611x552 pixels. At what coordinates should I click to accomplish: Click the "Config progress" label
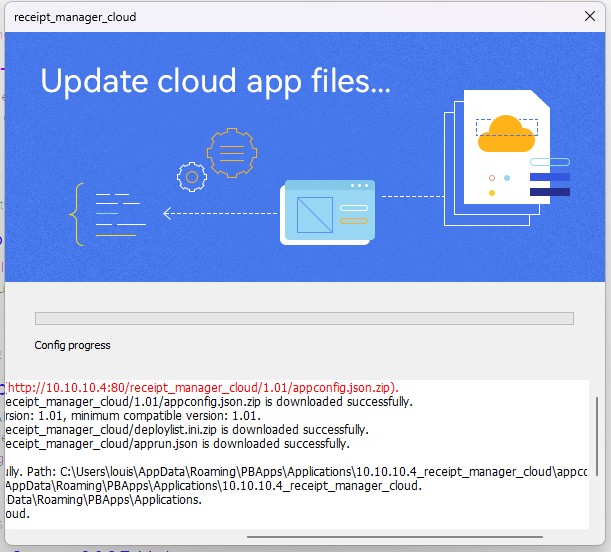click(72, 345)
